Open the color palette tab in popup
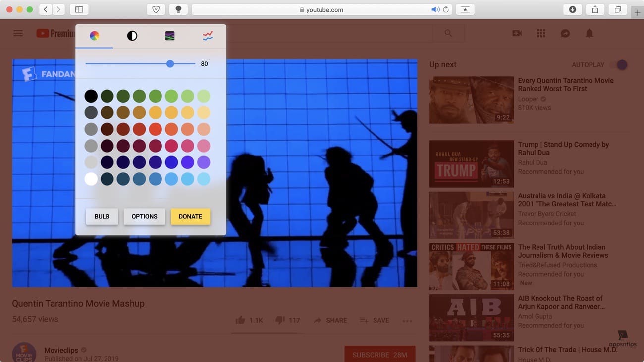The image size is (644, 362). tap(94, 36)
